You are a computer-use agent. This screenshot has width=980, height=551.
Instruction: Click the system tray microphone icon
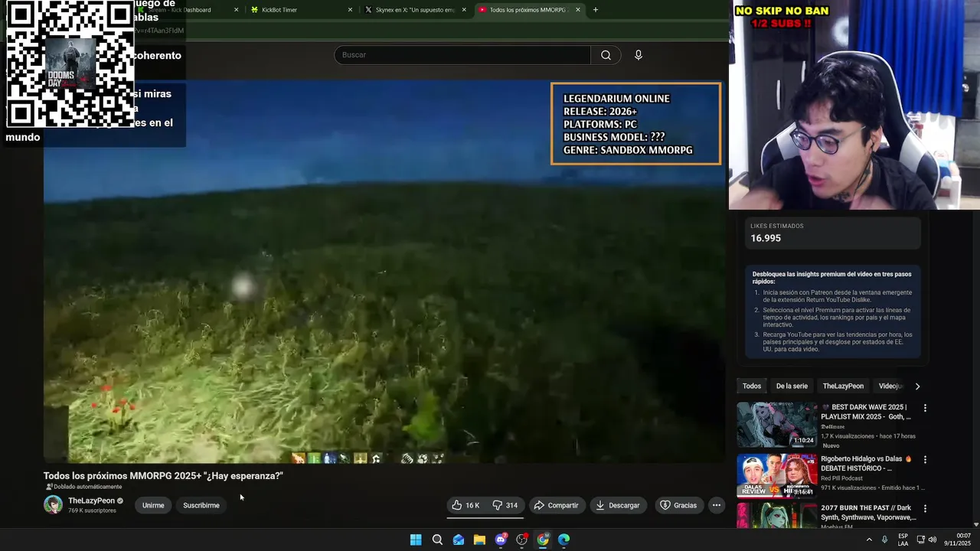point(884,540)
